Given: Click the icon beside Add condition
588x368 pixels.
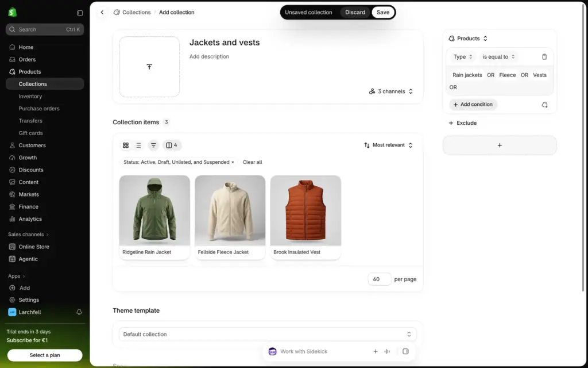Looking at the screenshot, I should [x=544, y=105].
